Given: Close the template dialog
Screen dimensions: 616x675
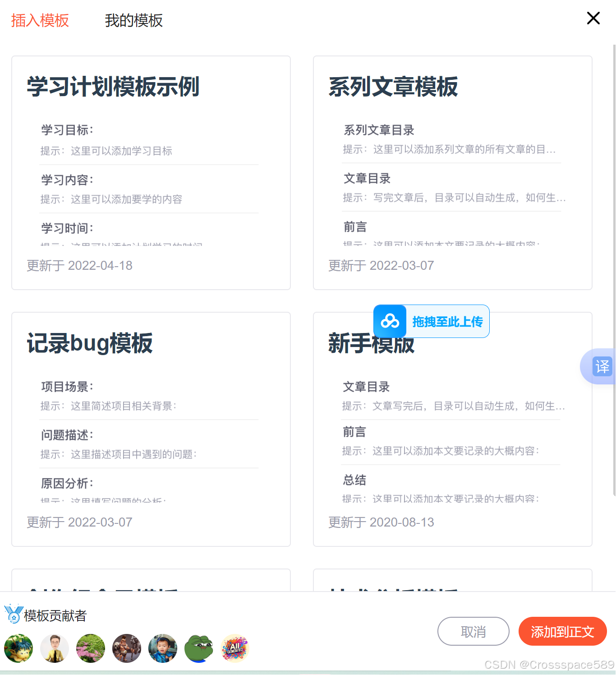Looking at the screenshot, I should pyautogui.click(x=593, y=18).
